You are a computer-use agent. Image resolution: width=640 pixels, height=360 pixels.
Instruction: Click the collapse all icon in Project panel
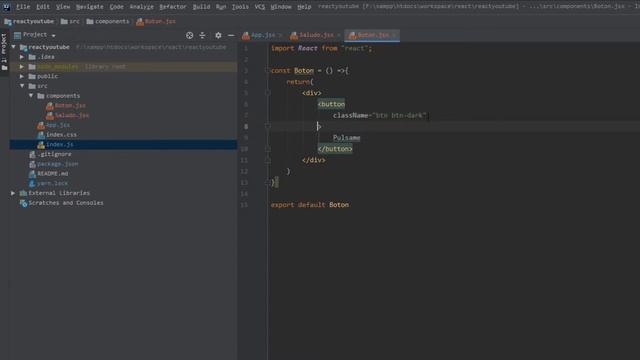202,35
